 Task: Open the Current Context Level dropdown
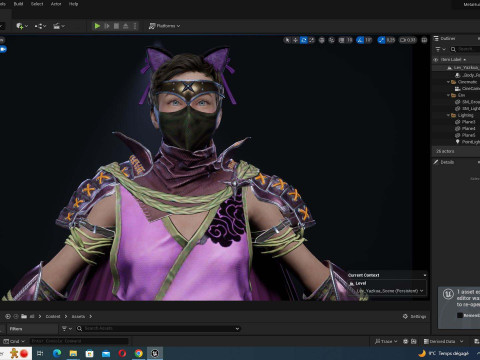tap(389, 291)
